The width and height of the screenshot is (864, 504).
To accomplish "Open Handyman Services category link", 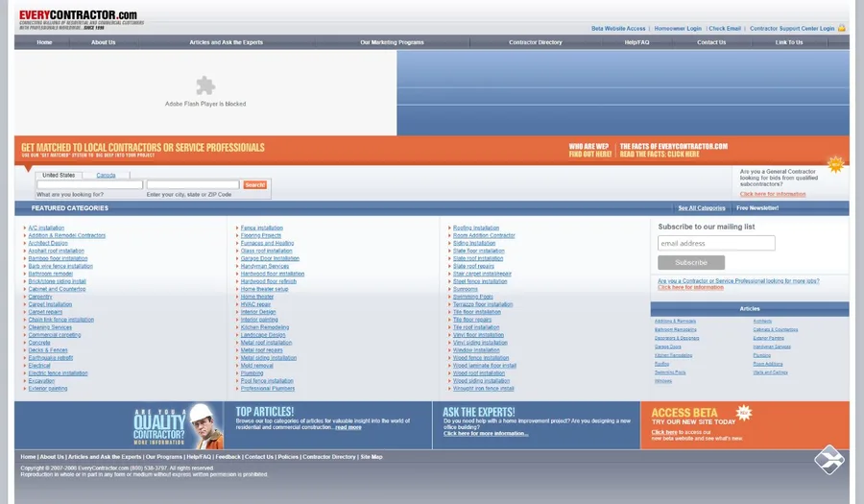I will point(265,266).
